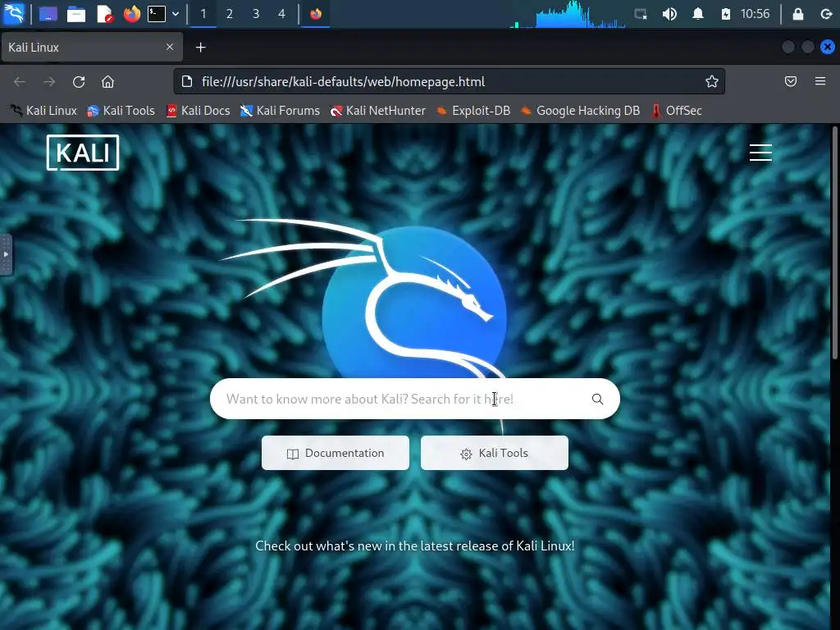Screen dimensions: 840x630
Task: Click the CPU graph monitor in the panel
Action: click(568, 14)
